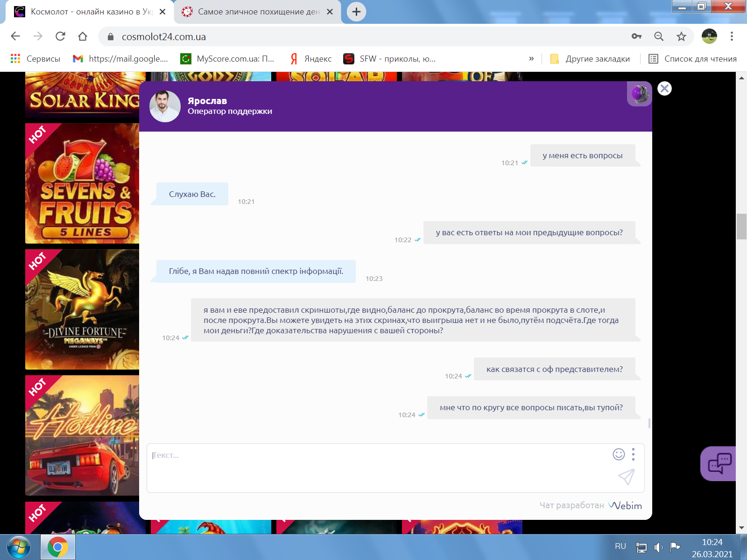The image size is (747, 560).
Task: Open the chat options three-dot menu
Action: coord(634,455)
